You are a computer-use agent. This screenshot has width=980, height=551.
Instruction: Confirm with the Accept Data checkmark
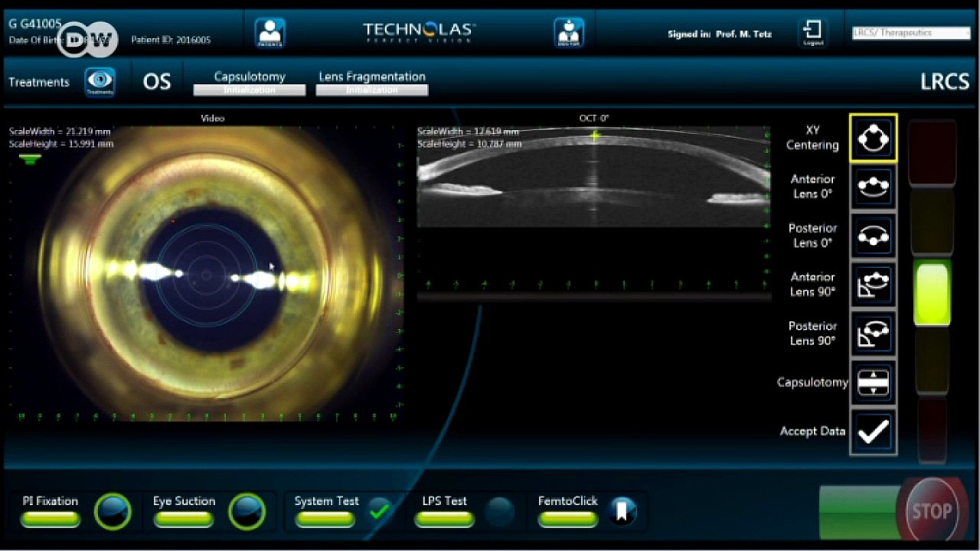(873, 432)
